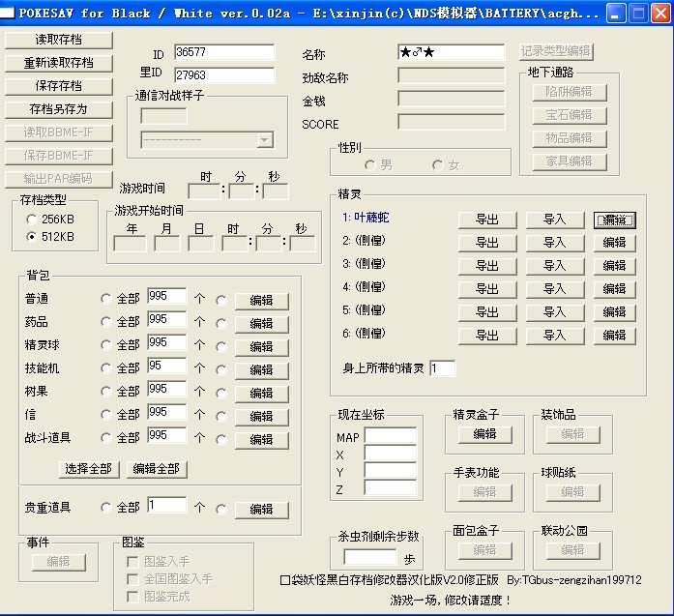
Task: Click into the 技能机 quantity field showing 95
Action: point(166,366)
